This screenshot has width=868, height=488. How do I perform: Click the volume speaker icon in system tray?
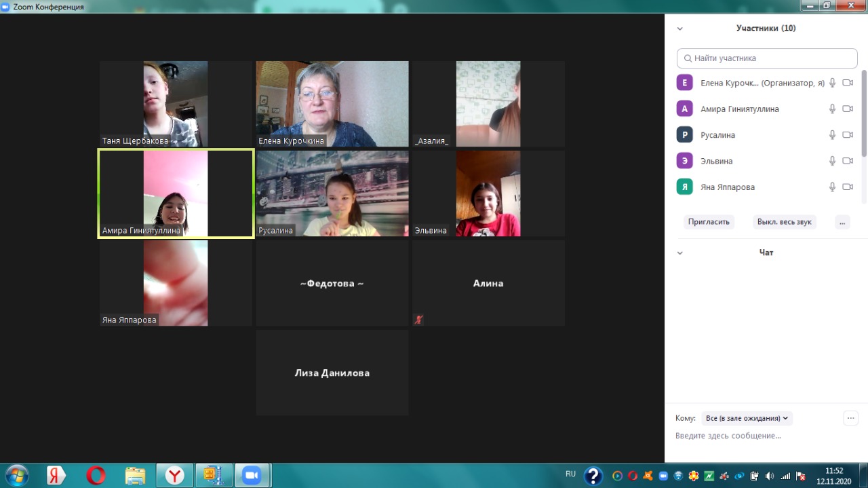(769, 476)
